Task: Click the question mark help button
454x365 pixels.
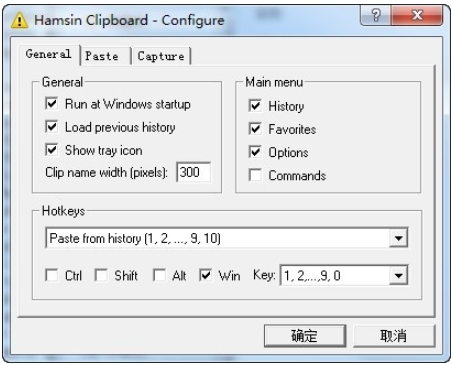Action: pyautogui.click(x=376, y=15)
